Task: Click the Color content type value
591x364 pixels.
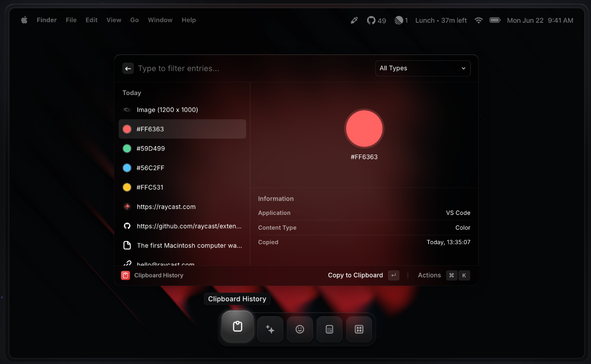Action: (x=463, y=228)
